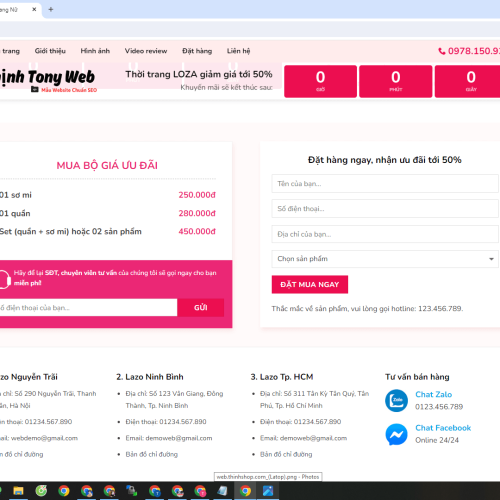Image resolution: width=500 pixels, height=500 pixels.
Task: Click the small folder icon under the logo
Action: click(35, 89)
